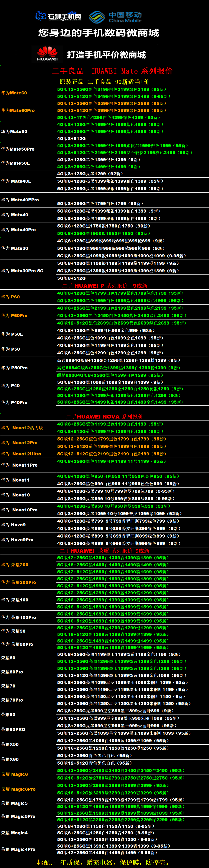209x868 pixels.
Task: Click the Mate60Pro 5G版12+1T 4299 price row
Action: coord(132,118)
